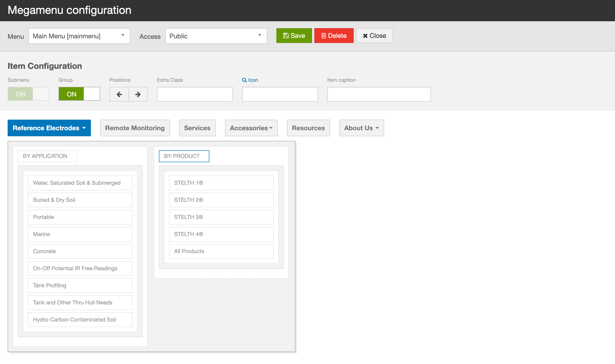Select the Tank Profiling menu entry
Viewport: 615px width, 364px height.
click(80, 285)
